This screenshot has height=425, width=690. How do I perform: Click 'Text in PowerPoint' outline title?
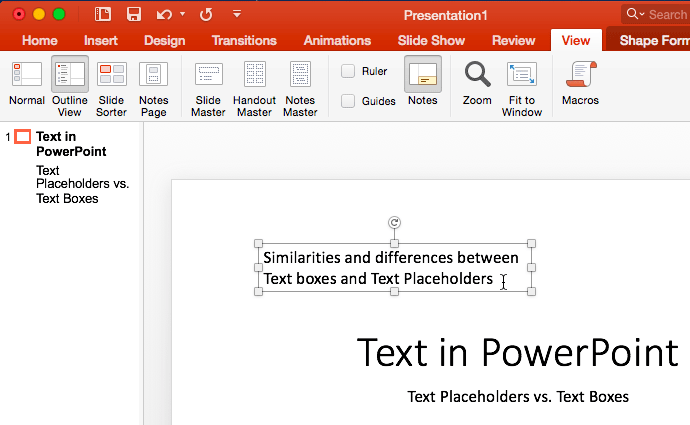tap(71, 144)
